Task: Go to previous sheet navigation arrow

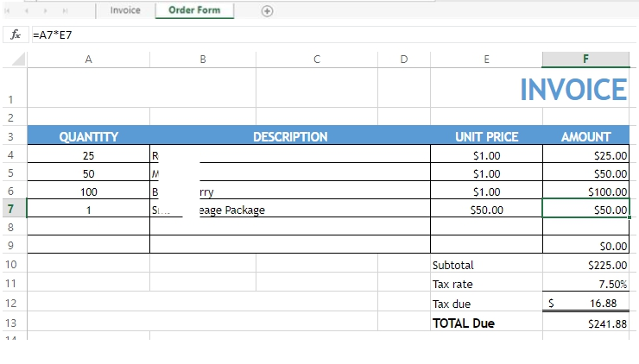Action: 27,11
